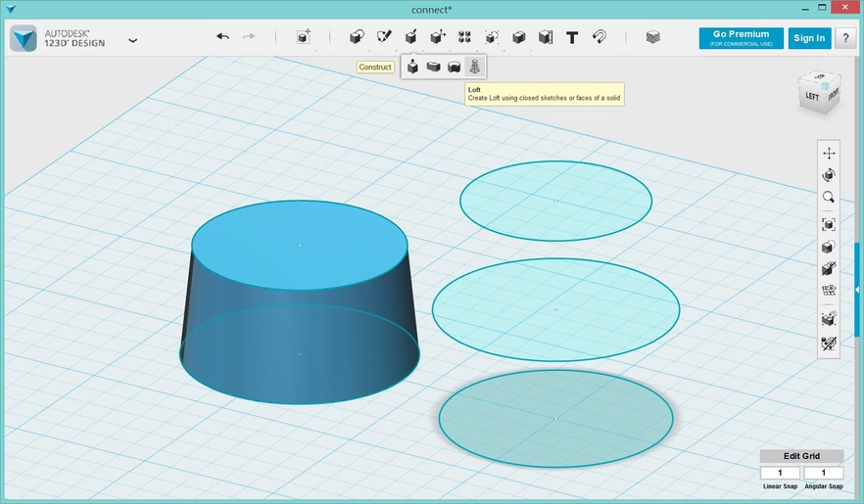Image resolution: width=864 pixels, height=504 pixels.
Task: Toggle grid visibility in navigation bar
Action: (828, 290)
